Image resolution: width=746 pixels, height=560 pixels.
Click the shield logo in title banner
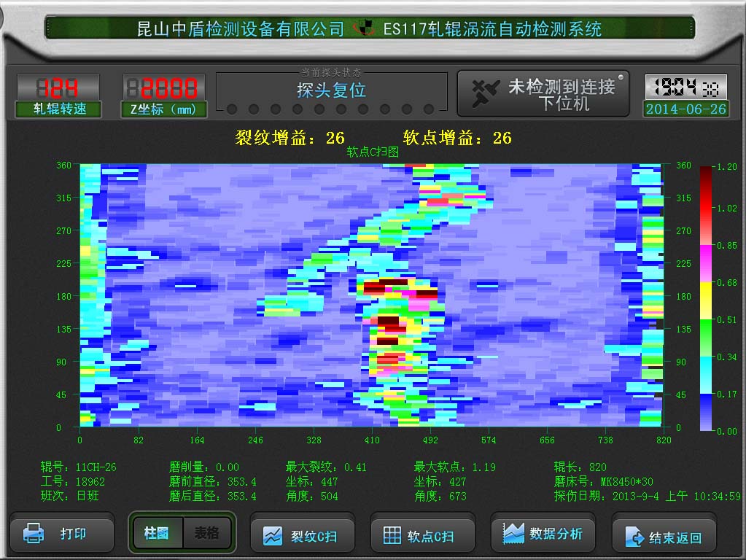click(365, 28)
